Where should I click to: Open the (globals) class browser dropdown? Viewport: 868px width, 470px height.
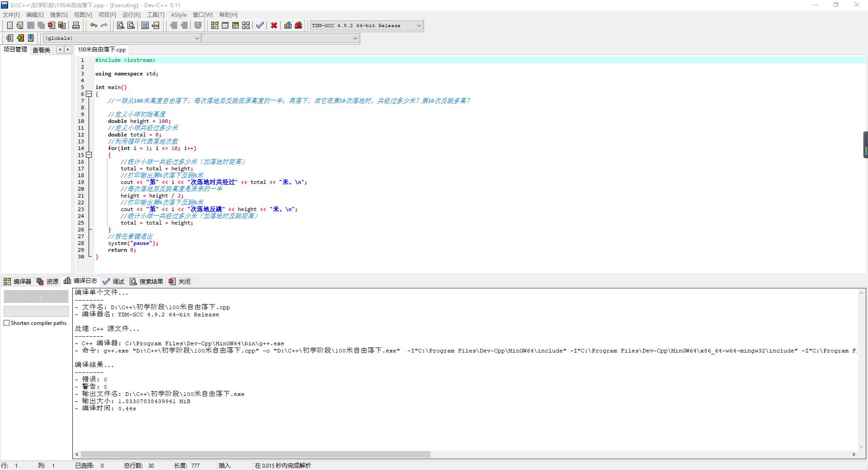pyautogui.click(x=196, y=38)
